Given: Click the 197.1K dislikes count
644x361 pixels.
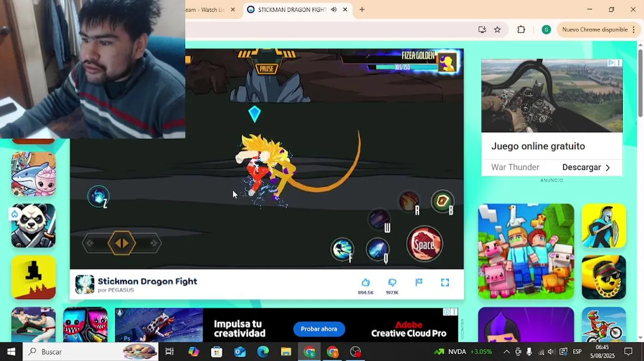Looking at the screenshot, I should point(392,292).
